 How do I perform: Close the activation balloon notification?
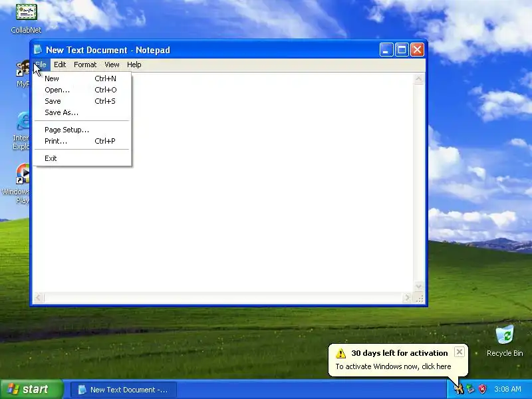pyautogui.click(x=459, y=352)
